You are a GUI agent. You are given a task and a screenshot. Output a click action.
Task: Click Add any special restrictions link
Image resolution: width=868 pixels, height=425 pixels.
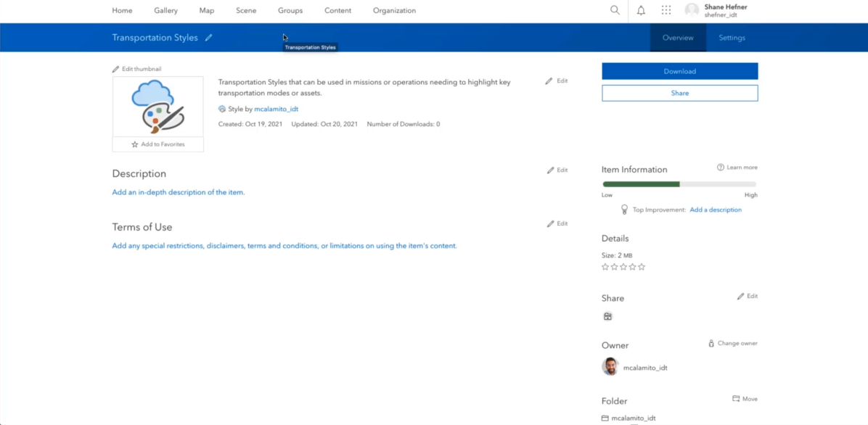point(284,246)
